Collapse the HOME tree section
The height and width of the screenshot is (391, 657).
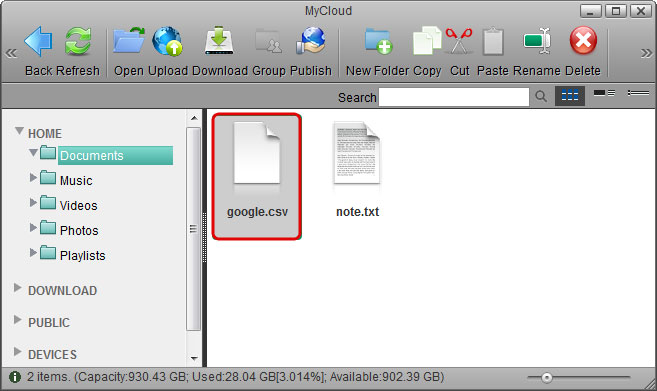click(19, 131)
